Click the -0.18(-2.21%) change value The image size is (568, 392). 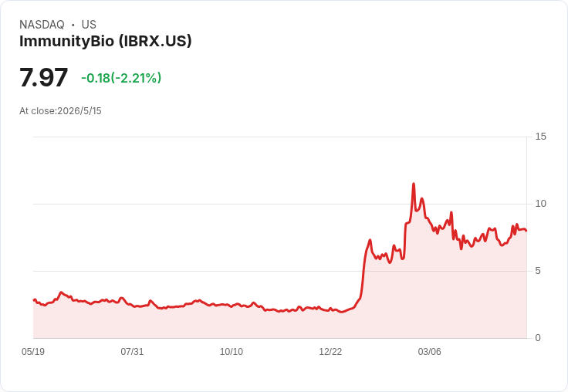[x=121, y=78]
